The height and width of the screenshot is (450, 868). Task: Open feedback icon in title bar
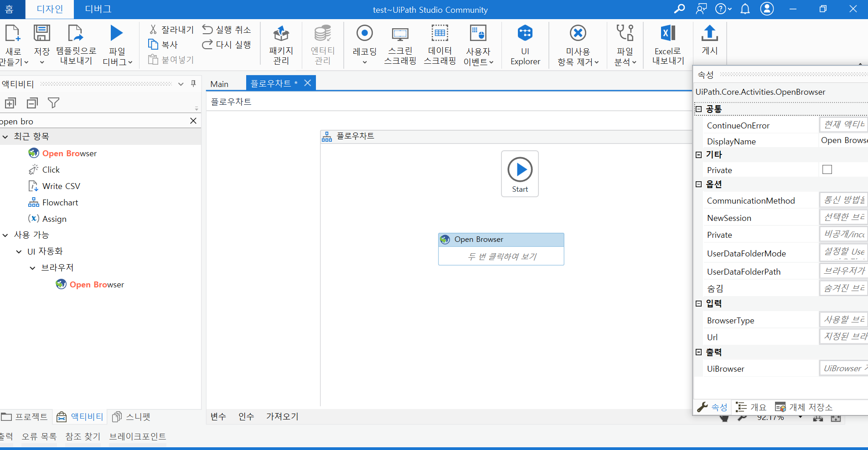(701, 9)
